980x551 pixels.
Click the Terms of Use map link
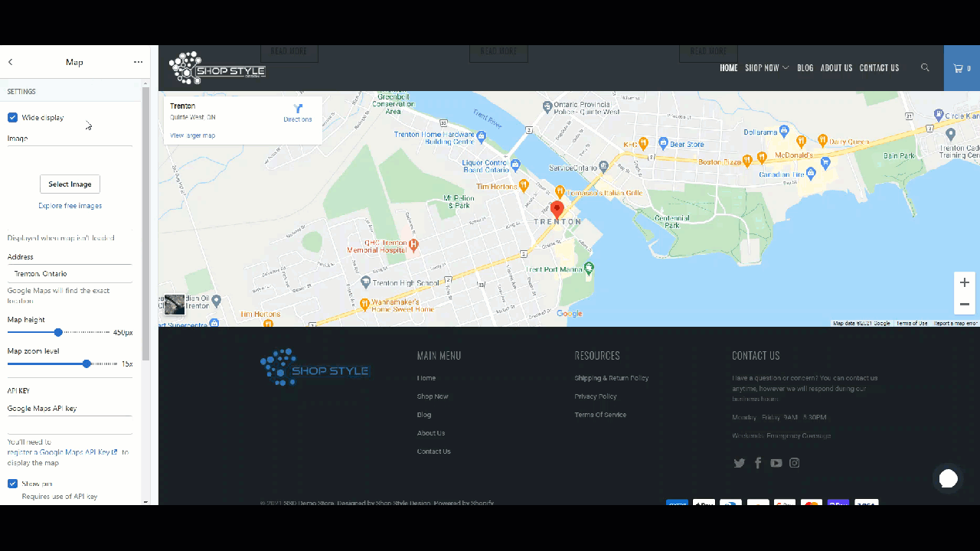pyautogui.click(x=912, y=324)
